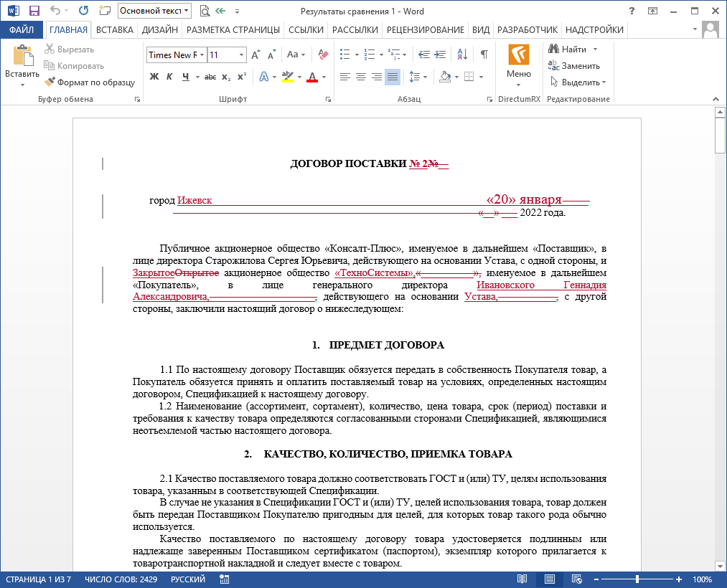Viewport: 727px width, 588px height.
Task: Toggle subscript x₂
Action: point(226,77)
